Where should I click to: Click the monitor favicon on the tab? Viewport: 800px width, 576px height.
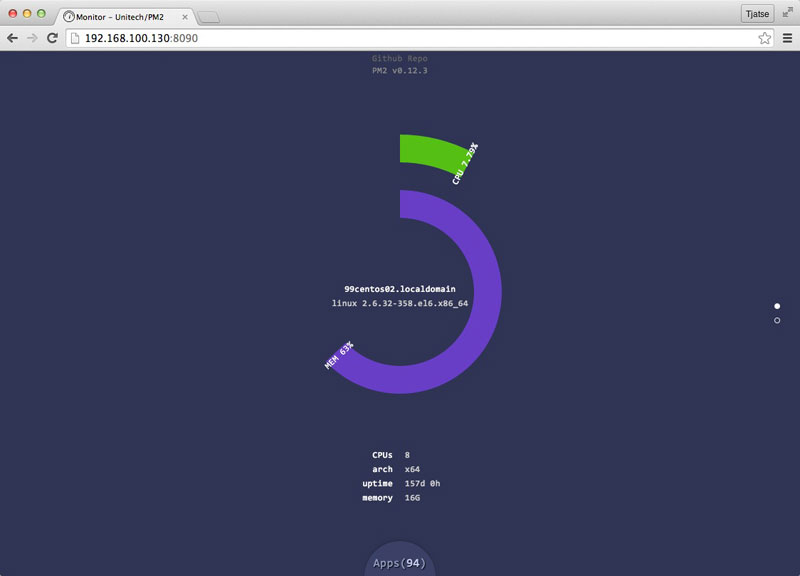68,17
